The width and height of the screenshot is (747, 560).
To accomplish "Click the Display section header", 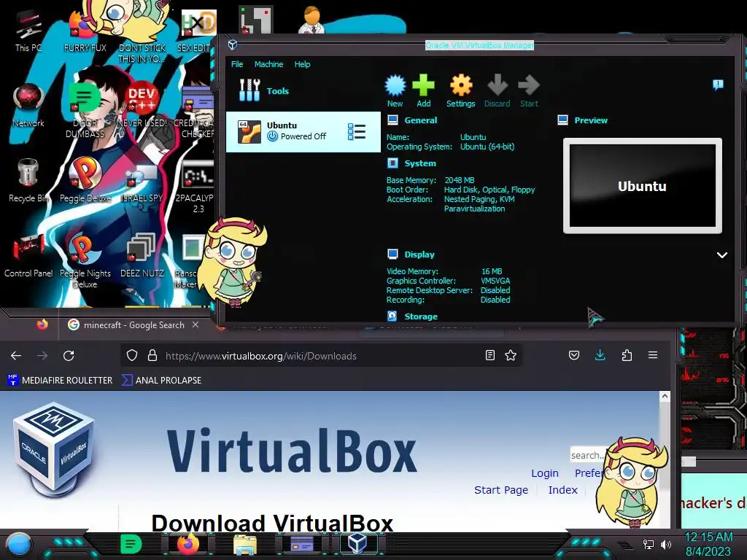I will click(419, 254).
